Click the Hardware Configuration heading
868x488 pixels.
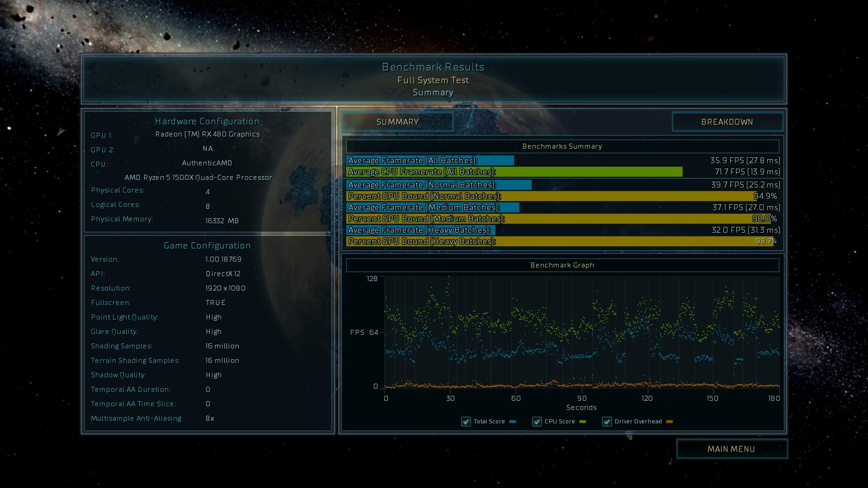point(207,121)
